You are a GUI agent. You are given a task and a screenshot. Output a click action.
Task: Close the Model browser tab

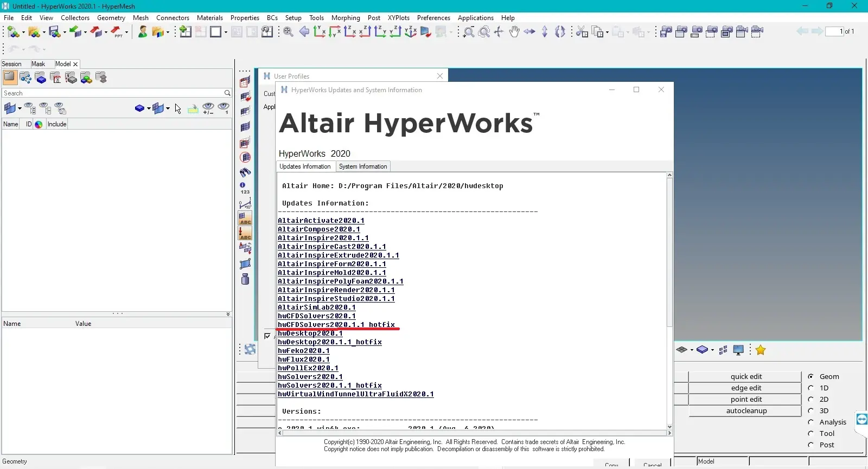75,64
